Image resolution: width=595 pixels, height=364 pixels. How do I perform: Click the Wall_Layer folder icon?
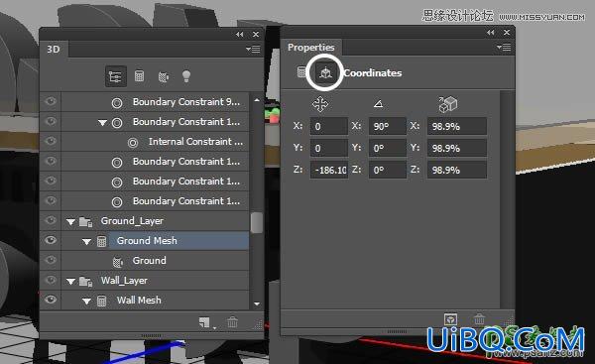(85, 282)
